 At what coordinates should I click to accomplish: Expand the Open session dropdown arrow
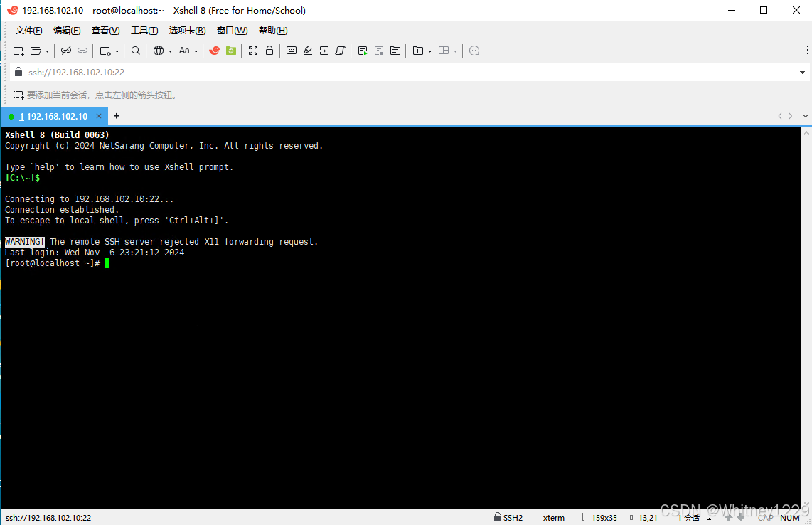pyautogui.click(x=47, y=51)
